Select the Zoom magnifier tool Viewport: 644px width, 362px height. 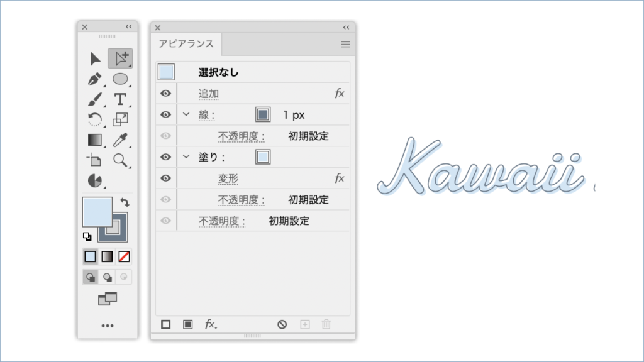120,160
